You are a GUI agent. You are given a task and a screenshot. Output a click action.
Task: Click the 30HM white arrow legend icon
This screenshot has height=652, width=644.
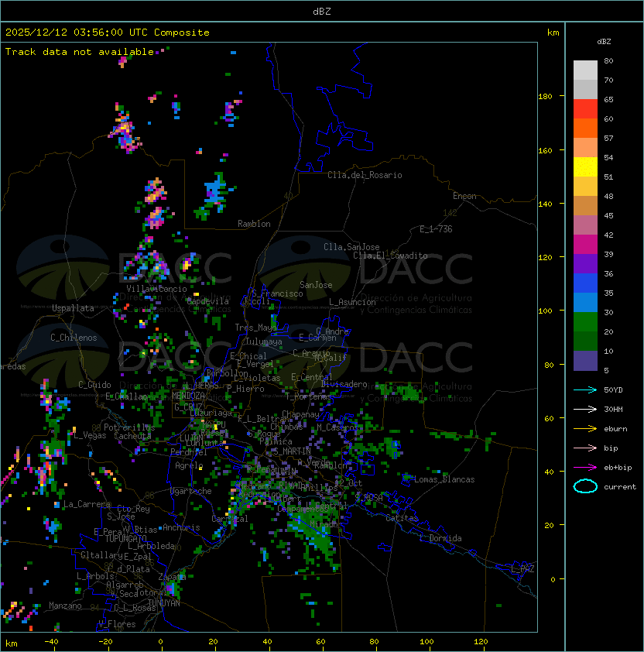585,409
